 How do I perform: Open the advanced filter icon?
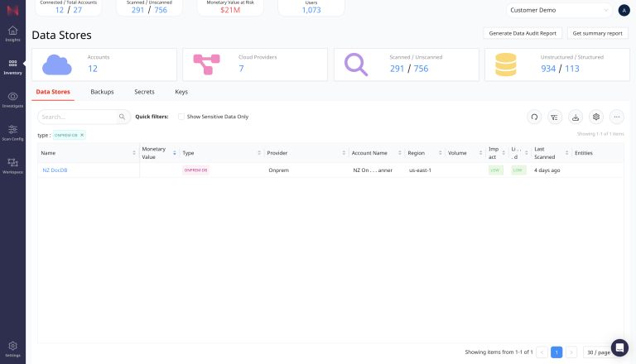click(x=555, y=117)
